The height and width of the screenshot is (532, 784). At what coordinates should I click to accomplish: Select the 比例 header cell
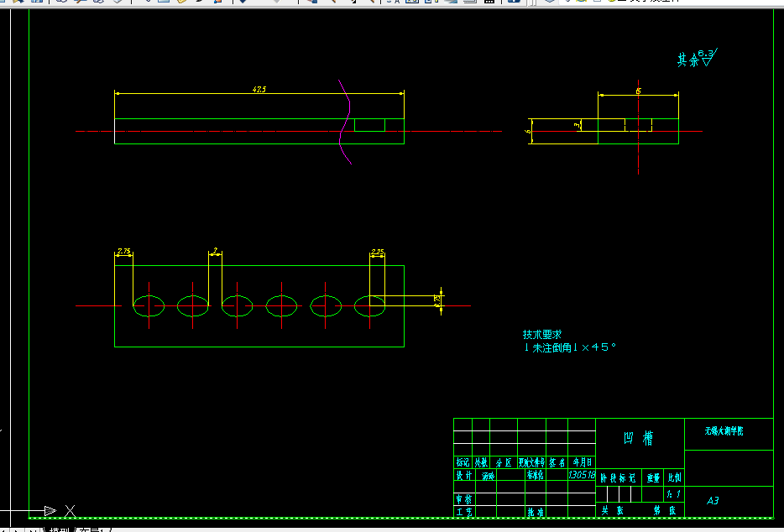[674, 477]
